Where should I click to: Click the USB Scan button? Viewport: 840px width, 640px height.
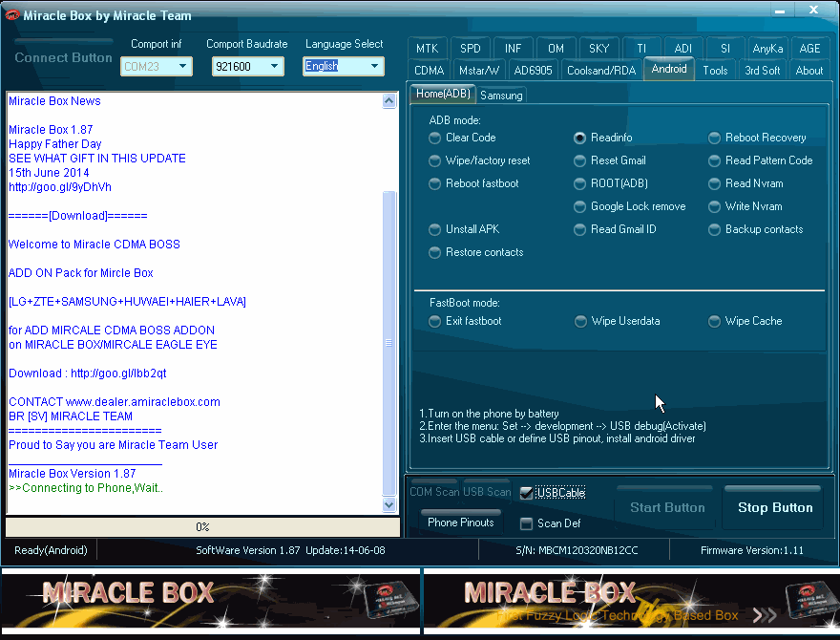(487, 492)
